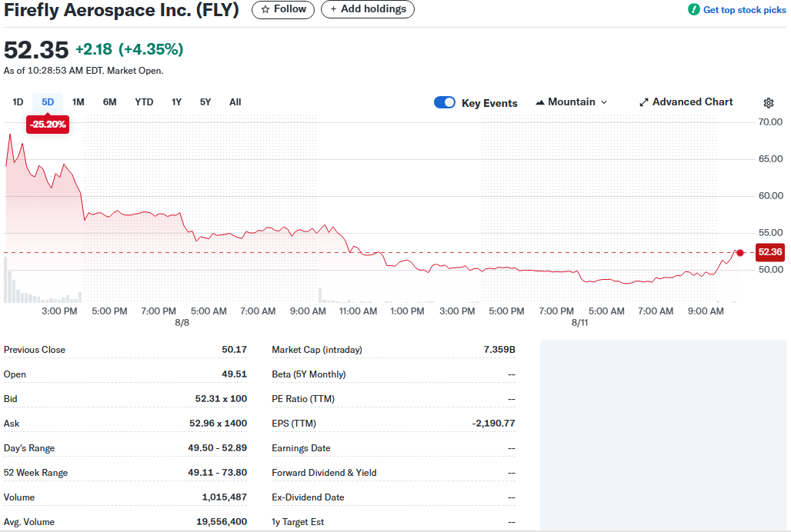Click the mountain chart type icon
The image size is (791, 532).
point(540,102)
